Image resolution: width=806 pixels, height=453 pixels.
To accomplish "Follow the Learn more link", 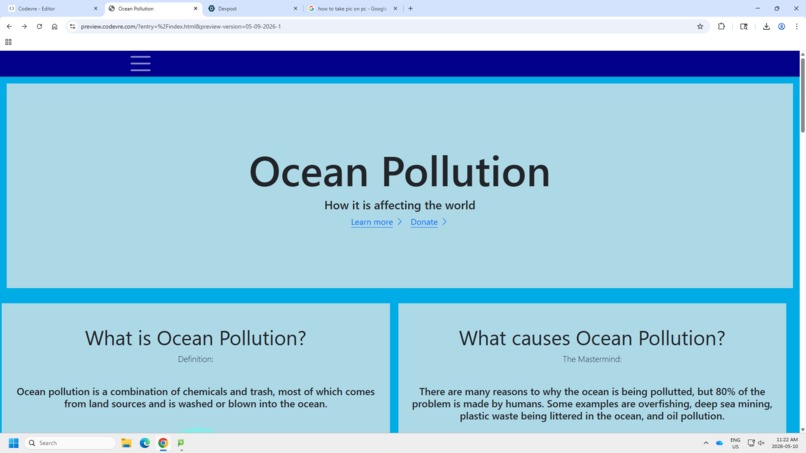I will click(372, 222).
